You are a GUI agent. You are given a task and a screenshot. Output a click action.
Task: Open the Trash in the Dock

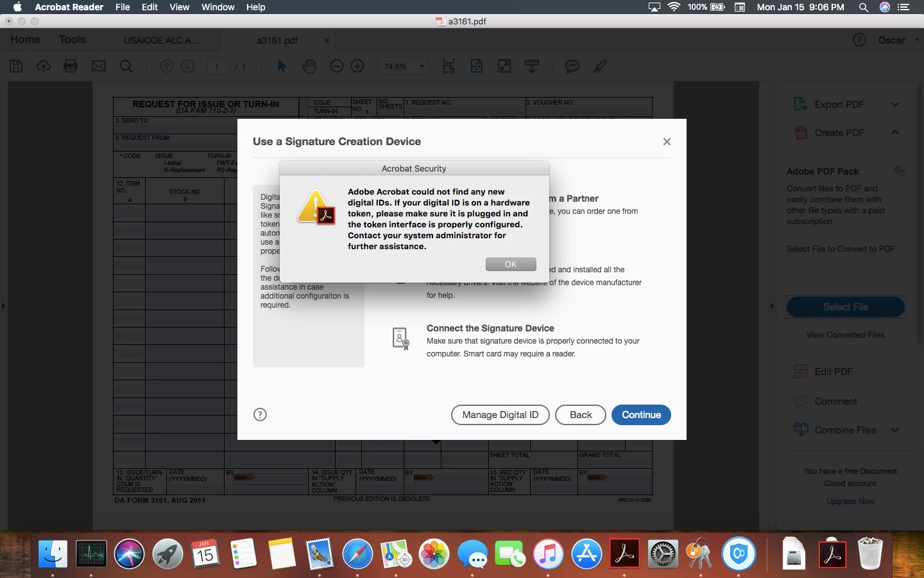[x=870, y=554]
